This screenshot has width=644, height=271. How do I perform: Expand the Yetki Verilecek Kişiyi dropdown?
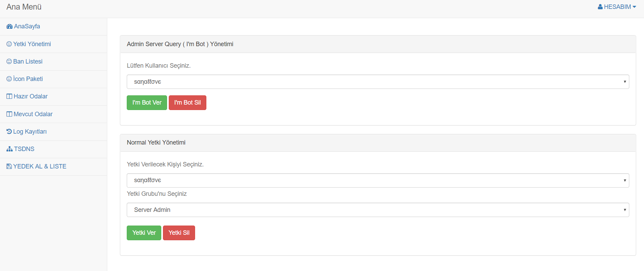coord(378,180)
